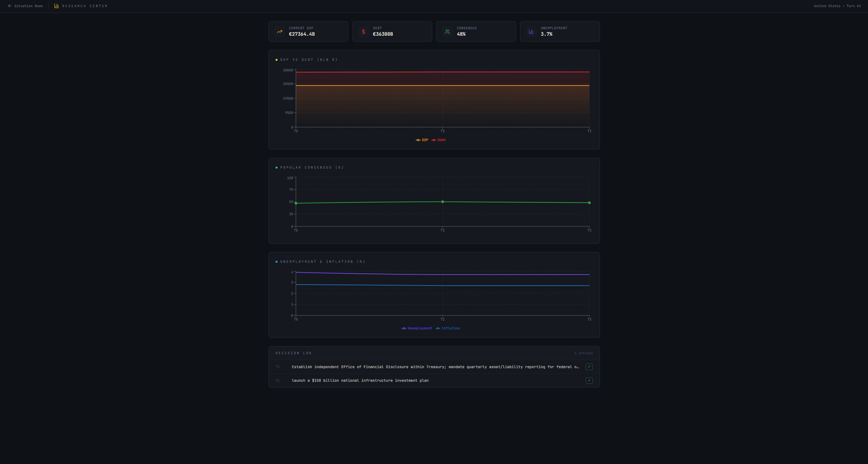Click the people icon in Consensus card
The height and width of the screenshot is (464, 868).
point(447,32)
